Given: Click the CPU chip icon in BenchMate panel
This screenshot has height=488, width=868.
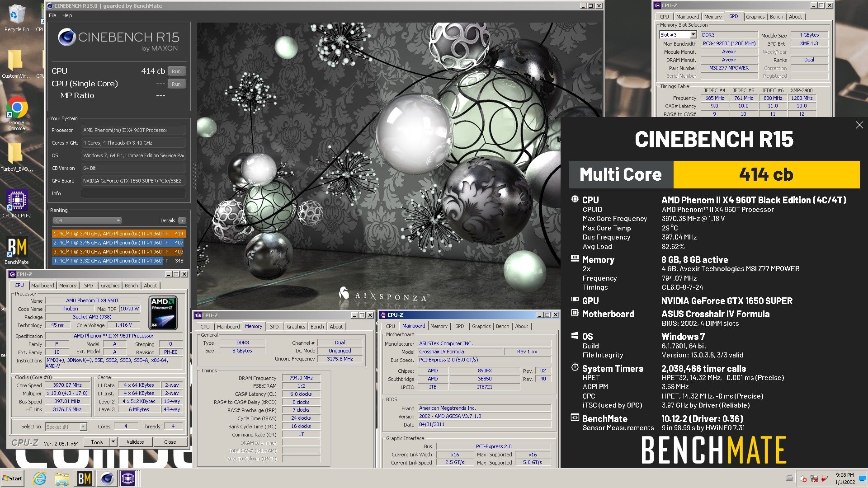Looking at the screenshot, I should [575, 199].
